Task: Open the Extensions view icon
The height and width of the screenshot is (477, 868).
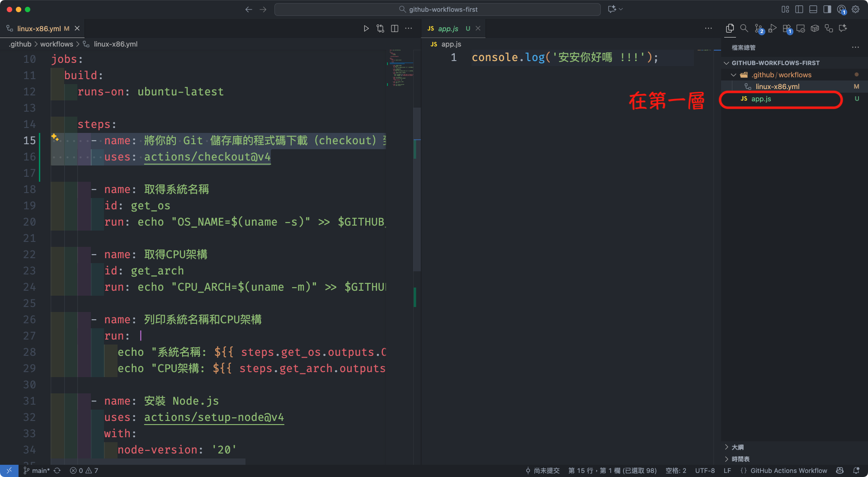Action: pos(787,28)
